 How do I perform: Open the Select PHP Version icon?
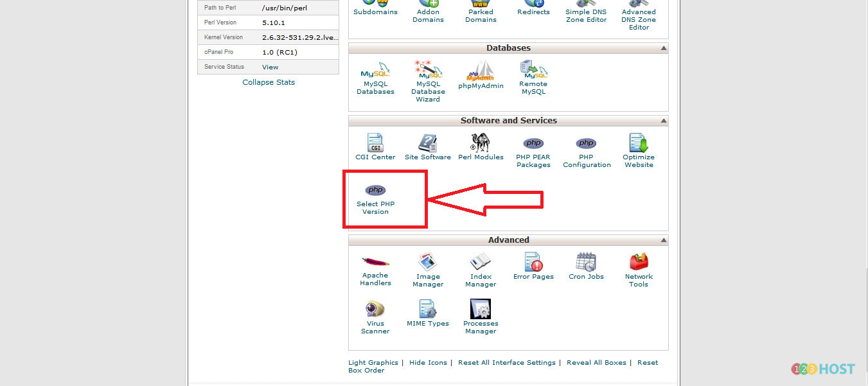(375, 191)
